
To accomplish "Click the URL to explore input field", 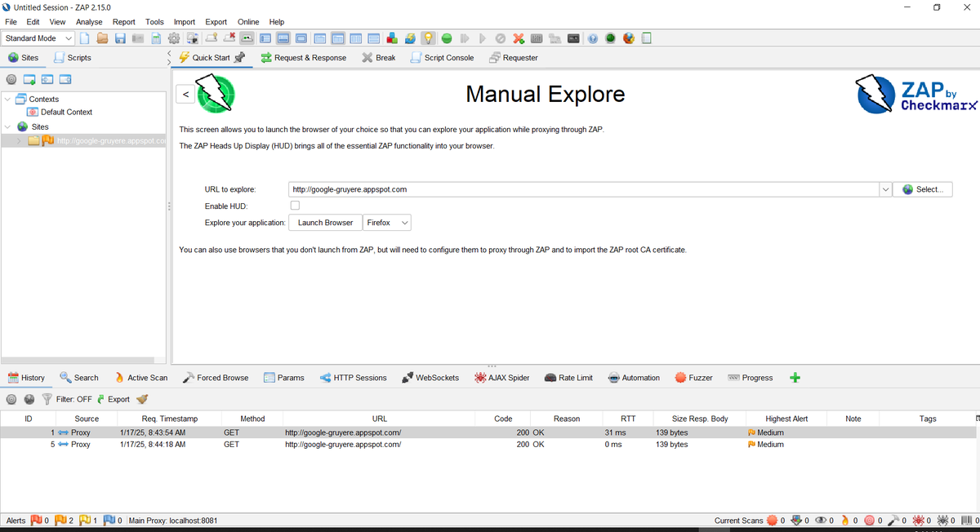I will tap(583, 189).
